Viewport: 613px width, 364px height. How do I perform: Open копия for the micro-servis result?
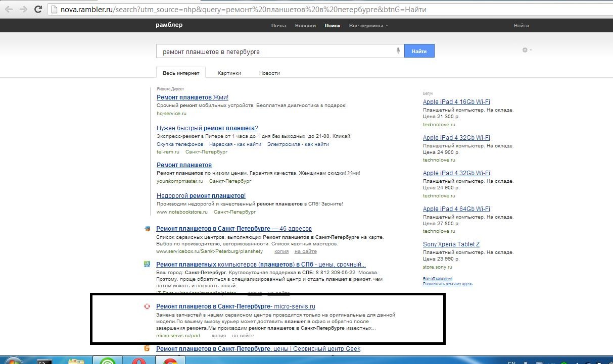[x=219, y=336]
